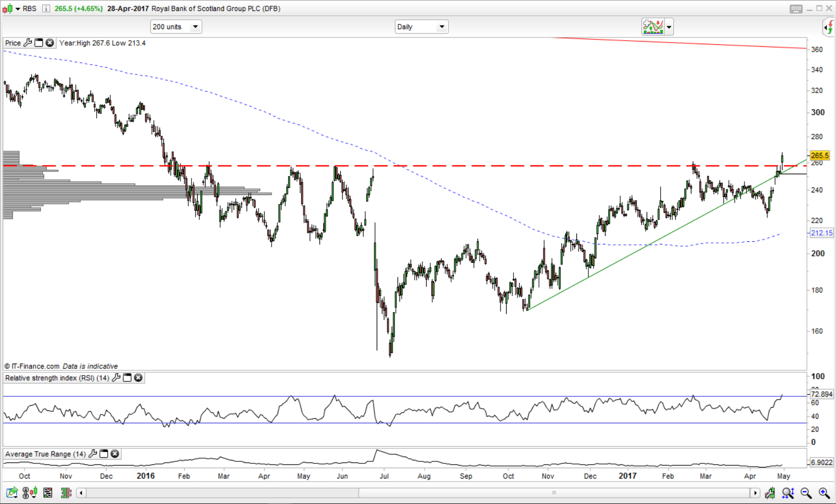Expand the add indicators dropdown arrow
The width and height of the screenshot is (836, 504).
click(x=669, y=27)
